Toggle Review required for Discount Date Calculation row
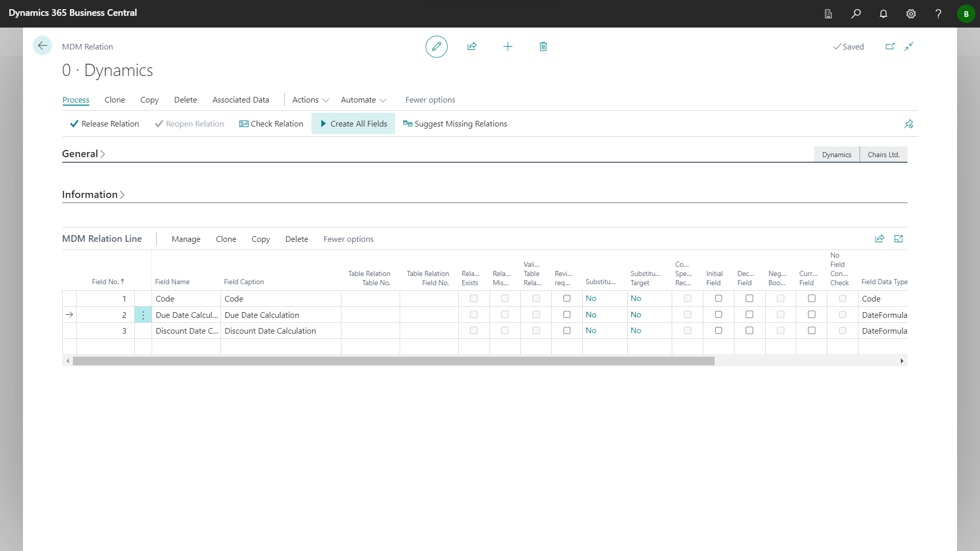 [x=567, y=331]
